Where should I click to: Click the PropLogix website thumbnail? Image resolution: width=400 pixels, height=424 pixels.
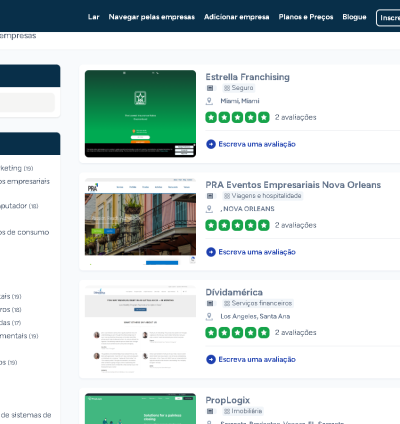(140, 409)
